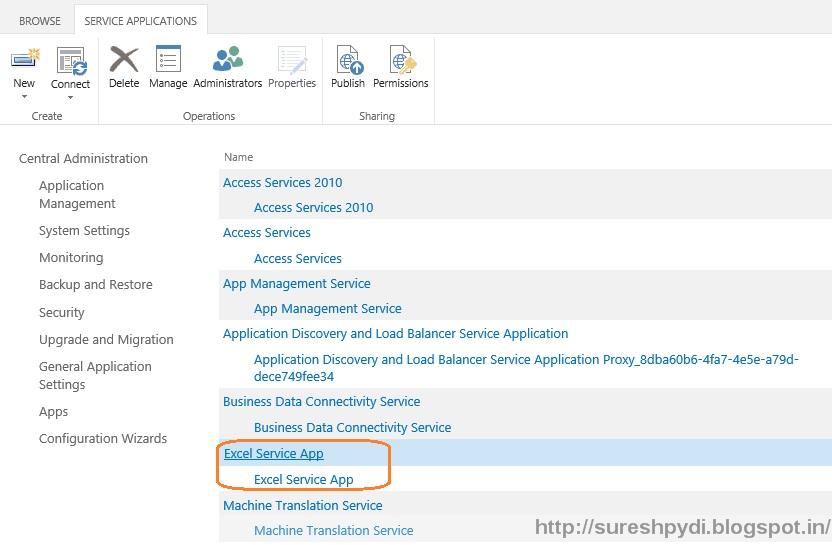Go to General Application Settings
Image resolution: width=832 pixels, height=545 pixels.
click(95, 375)
